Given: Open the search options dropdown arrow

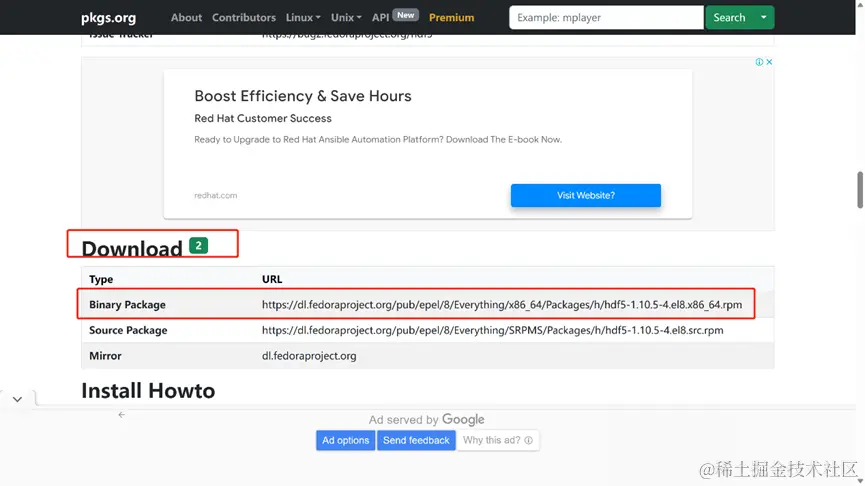Looking at the screenshot, I should pyautogui.click(x=763, y=18).
